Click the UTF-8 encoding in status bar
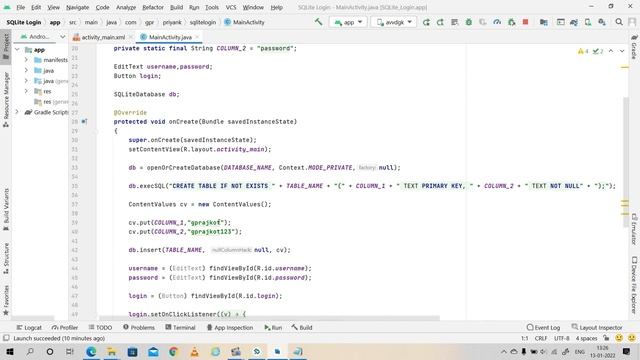The image size is (640, 360). point(562,338)
